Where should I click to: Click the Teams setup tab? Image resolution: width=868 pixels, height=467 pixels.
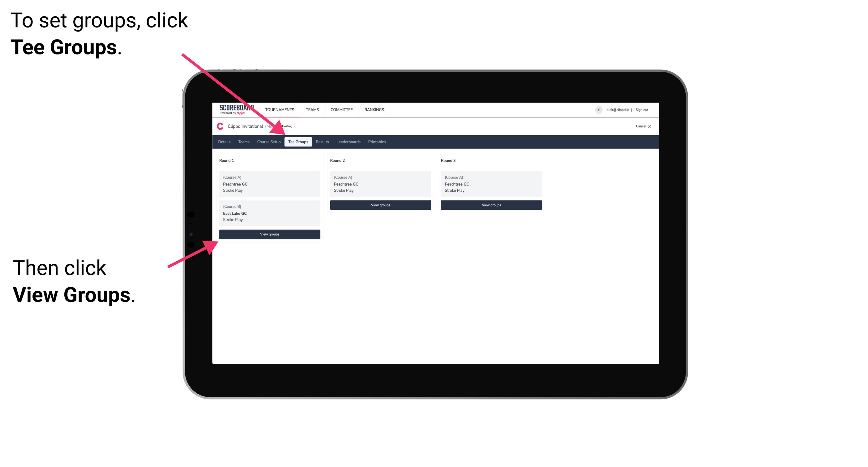tap(242, 142)
